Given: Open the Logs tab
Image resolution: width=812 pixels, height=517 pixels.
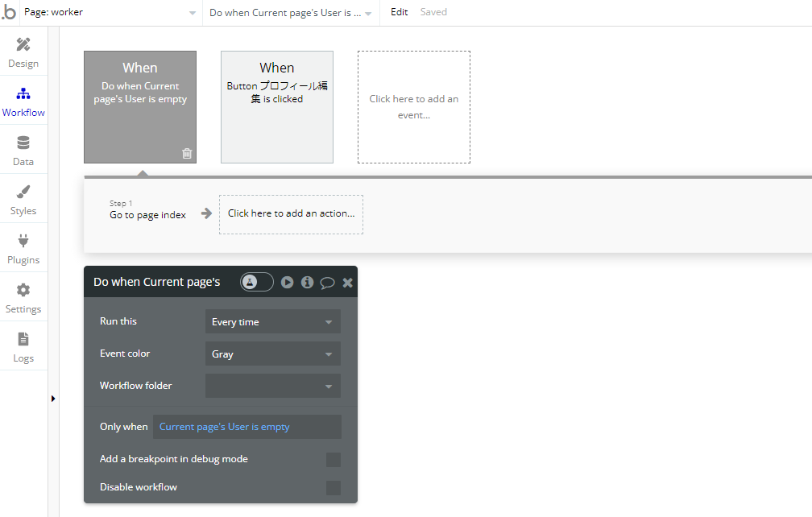Looking at the screenshot, I should tap(23, 347).
